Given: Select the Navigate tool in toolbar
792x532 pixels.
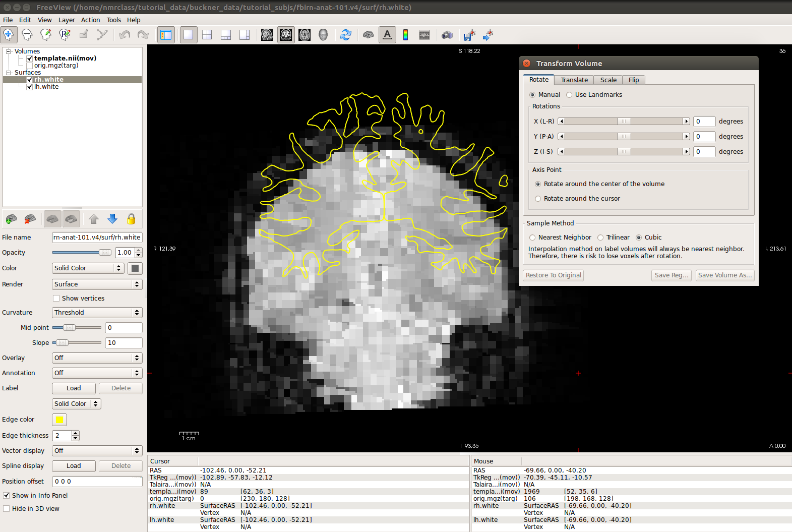Looking at the screenshot, I should pos(9,35).
